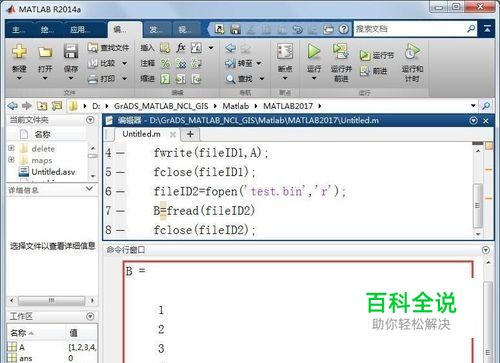This screenshot has height=363, width=500.
Task: Switch to the 绘... plots ribbon tab
Action: 47,30
